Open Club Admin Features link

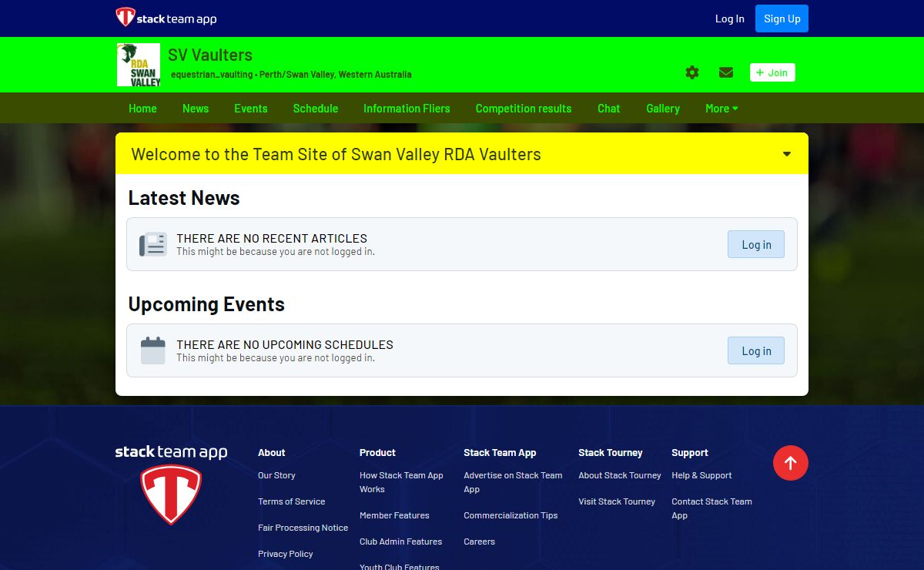pos(401,541)
